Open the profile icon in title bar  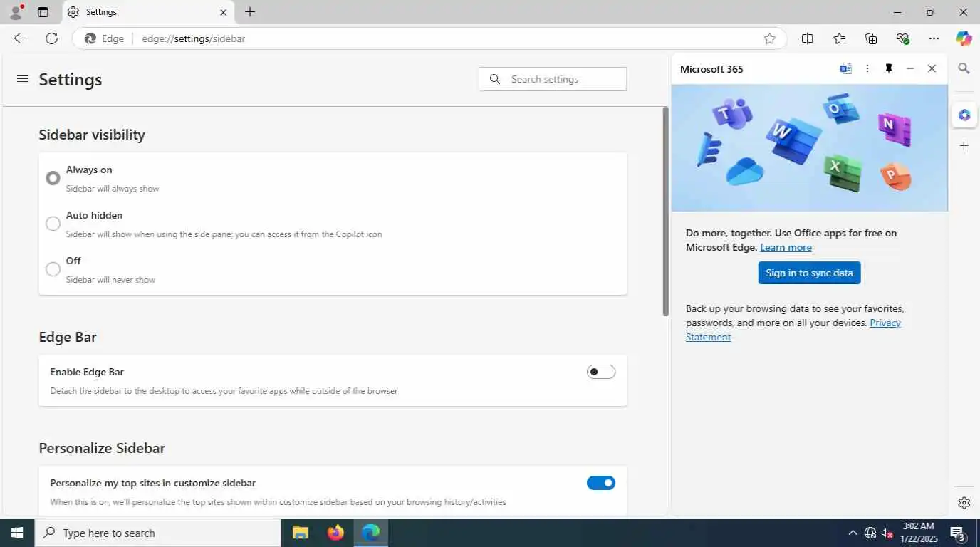click(x=16, y=12)
